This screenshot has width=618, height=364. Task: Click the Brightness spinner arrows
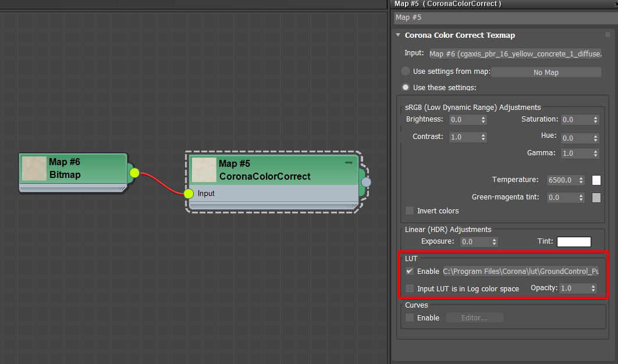[484, 119]
